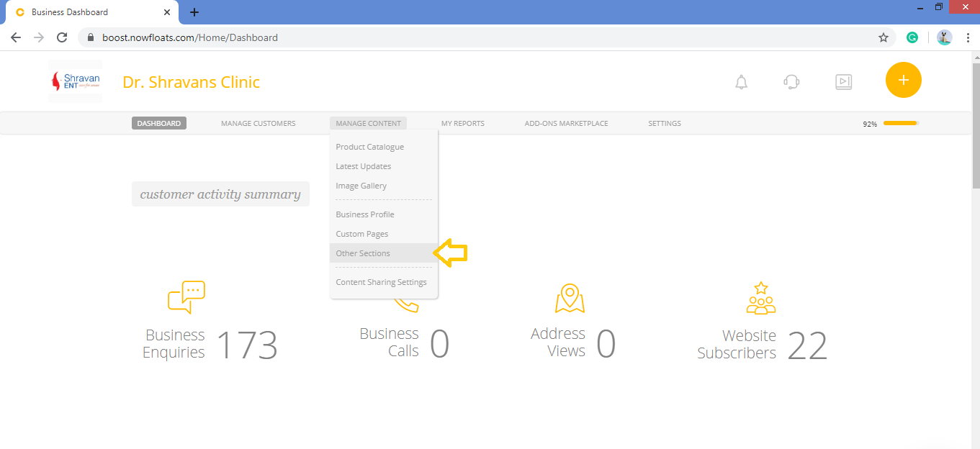Open the Settings menu
Screen dimensions: 980x449
[665, 123]
